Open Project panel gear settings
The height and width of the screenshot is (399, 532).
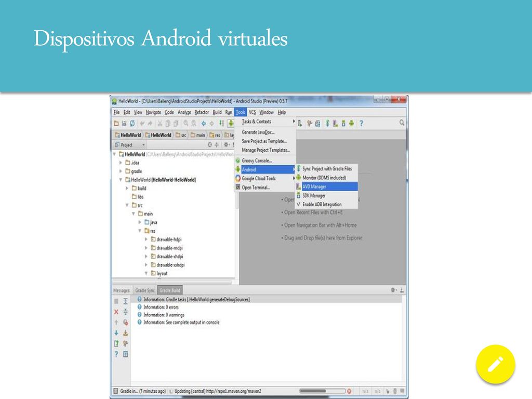click(226, 145)
